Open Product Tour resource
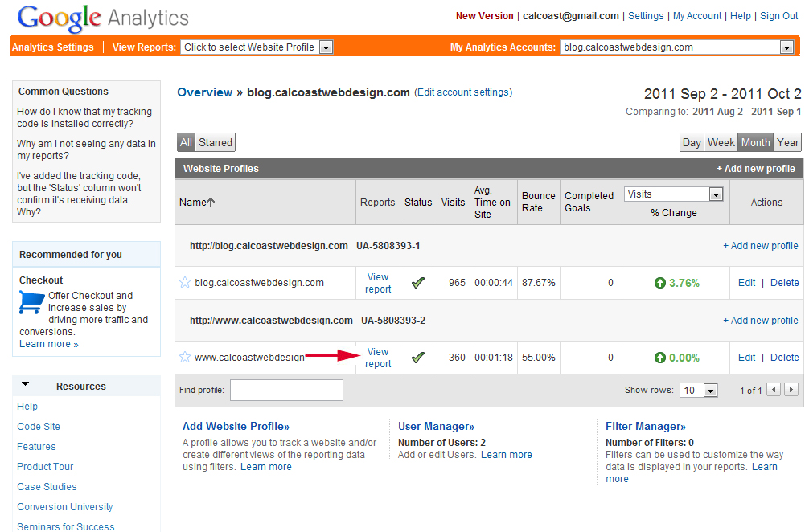 point(45,467)
